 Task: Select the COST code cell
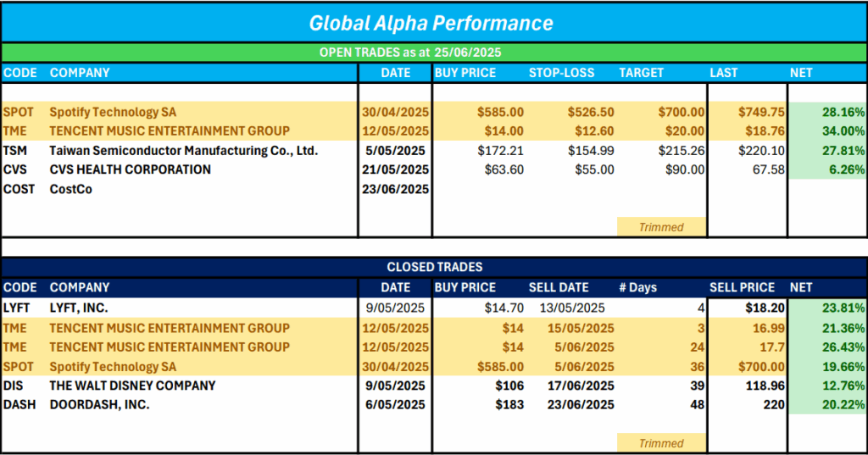point(19,189)
